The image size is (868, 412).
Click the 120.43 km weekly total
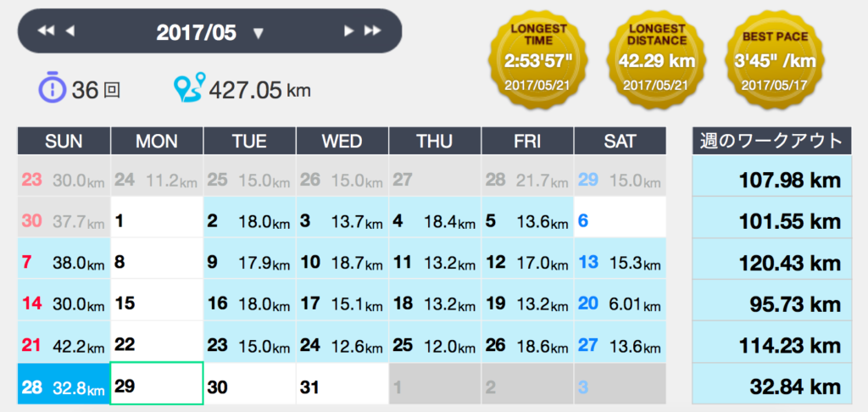(x=771, y=263)
